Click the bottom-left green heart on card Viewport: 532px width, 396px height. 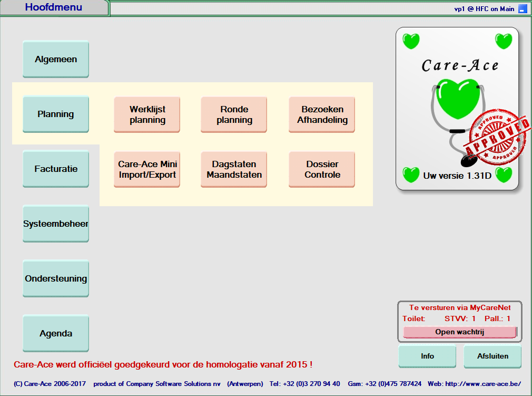[411, 175]
